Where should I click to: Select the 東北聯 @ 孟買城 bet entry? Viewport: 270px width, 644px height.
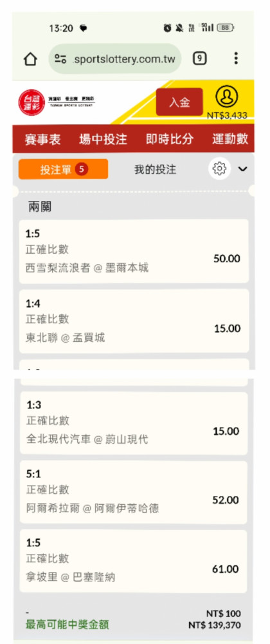tap(134, 321)
